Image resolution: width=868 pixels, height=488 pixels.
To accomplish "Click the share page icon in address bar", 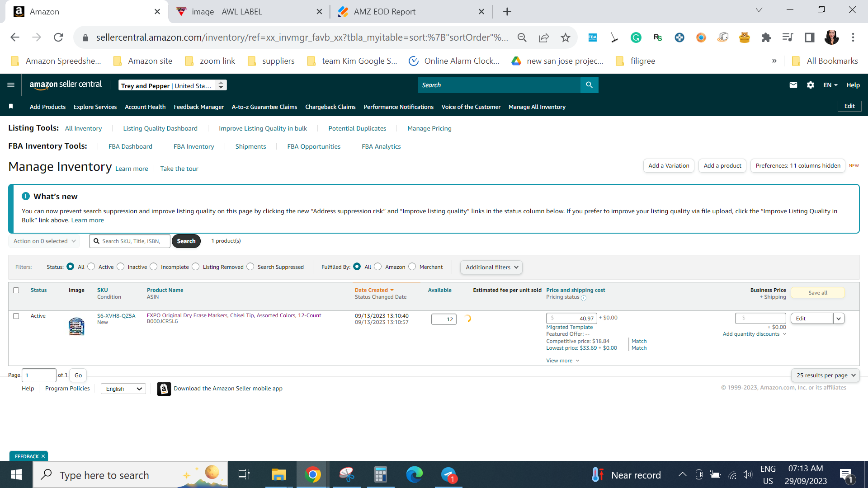I will 544,38.
